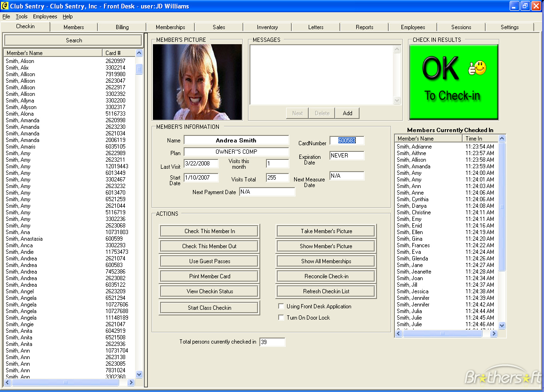544x392 pixels.
Task: Click the Total persons currently checked in field
Action: coord(272,342)
